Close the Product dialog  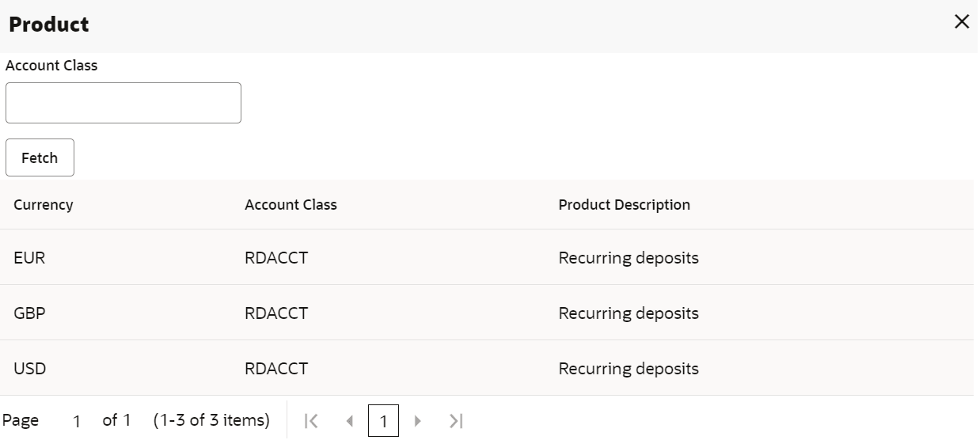coord(962,22)
